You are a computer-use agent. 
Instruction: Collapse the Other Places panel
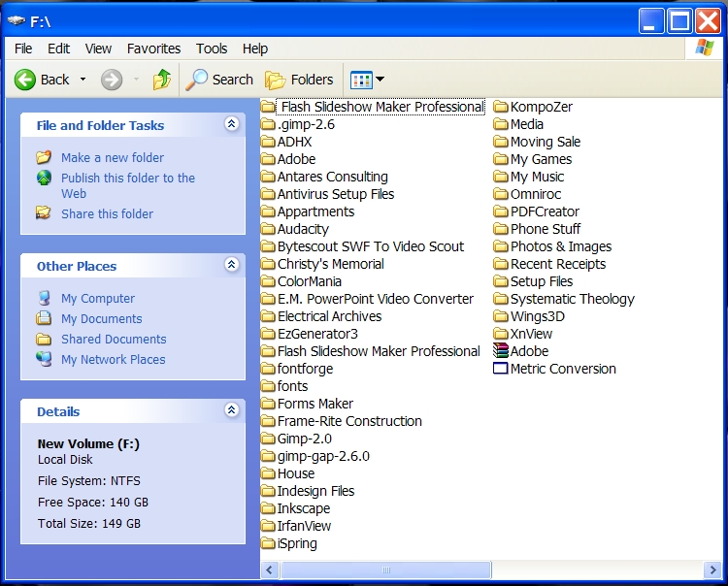232,265
